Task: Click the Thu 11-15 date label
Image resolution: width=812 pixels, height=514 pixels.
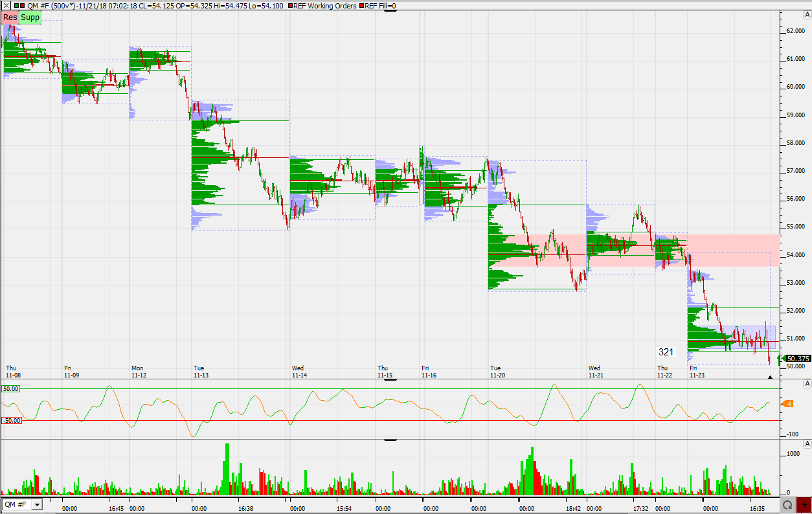Action: click(385, 371)
